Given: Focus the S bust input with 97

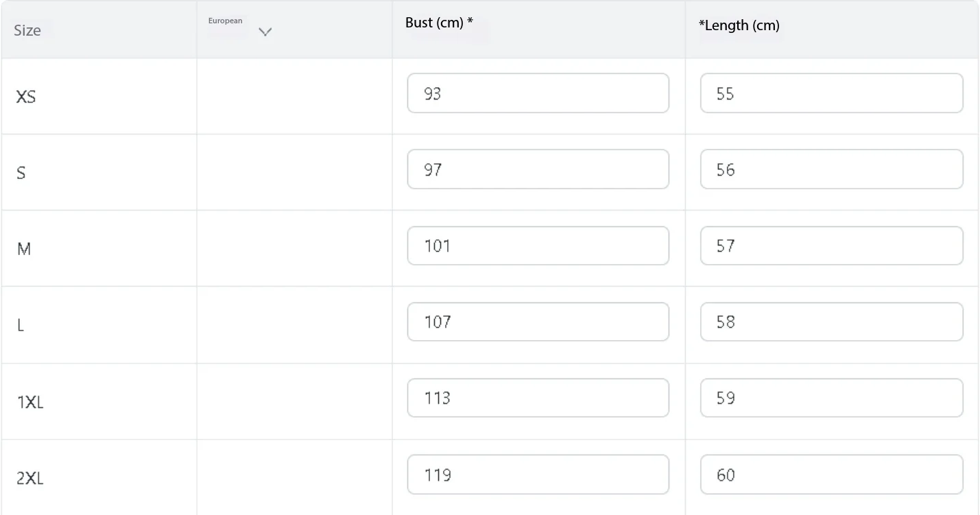Looking at the screenshot, I should pyautogui.click(x=538, y=169).
